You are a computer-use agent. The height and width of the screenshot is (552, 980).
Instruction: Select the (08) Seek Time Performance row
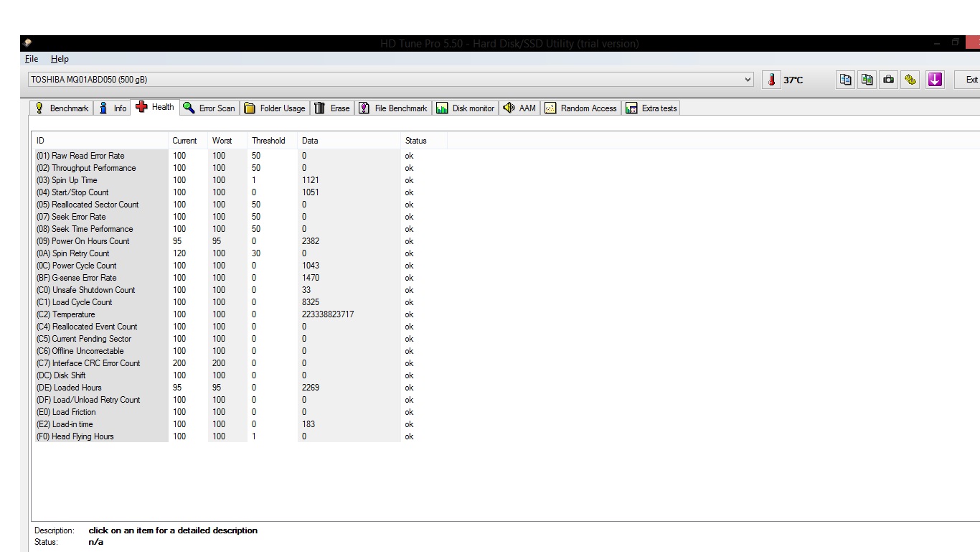pos(240,229)
